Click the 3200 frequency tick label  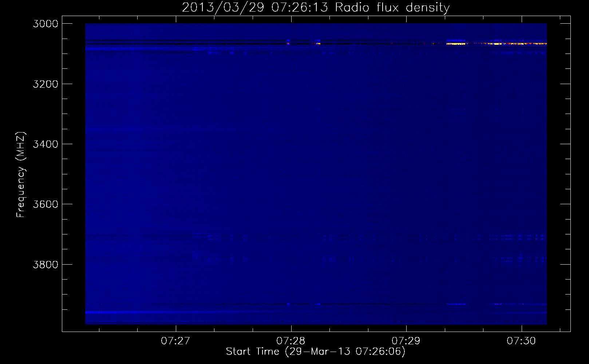click(x=46, y=84)
